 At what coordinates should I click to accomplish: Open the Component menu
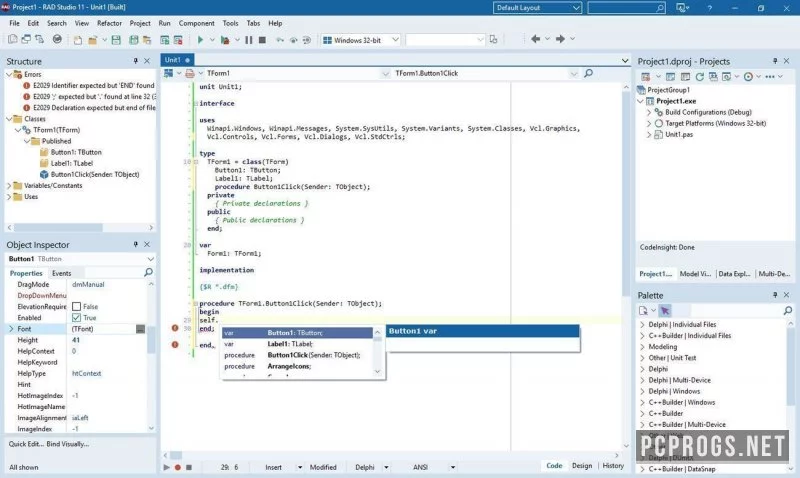196,23
